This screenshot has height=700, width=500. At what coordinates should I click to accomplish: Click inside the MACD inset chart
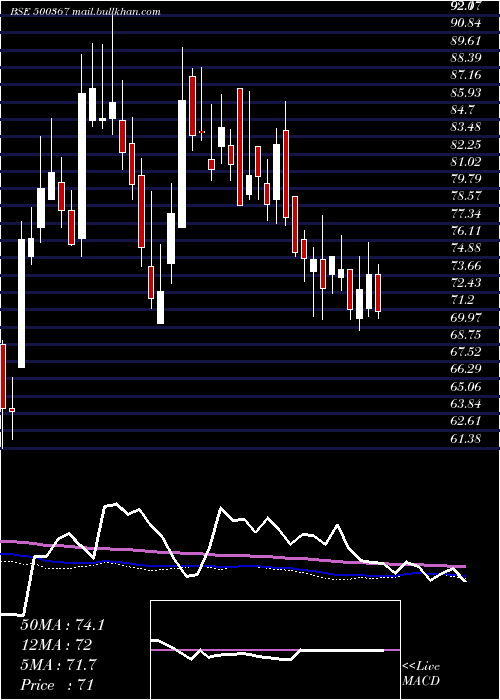tap(275, 650)
